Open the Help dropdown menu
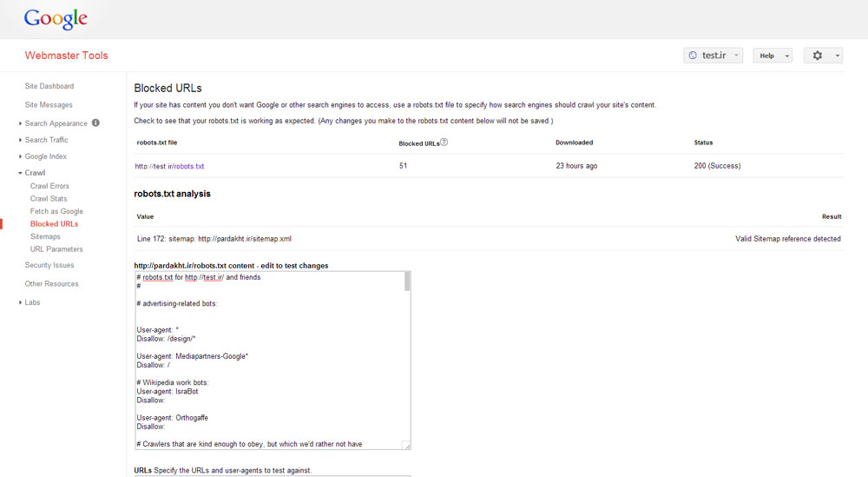The image size is (868, 477). pos(773,56)
